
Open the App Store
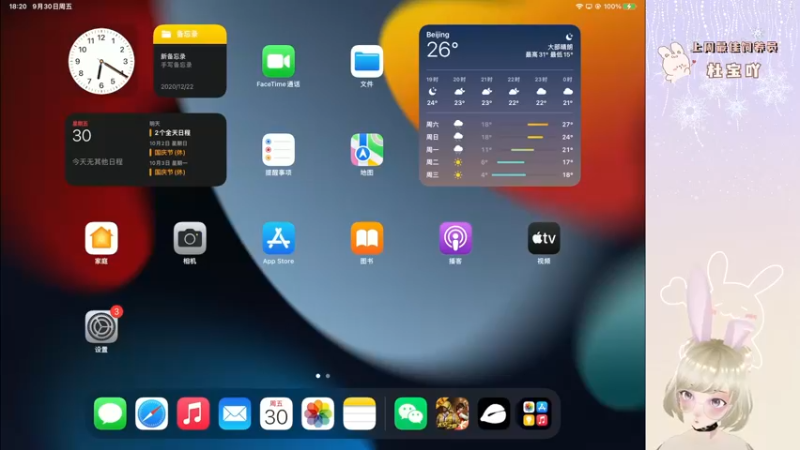(278, 238)
